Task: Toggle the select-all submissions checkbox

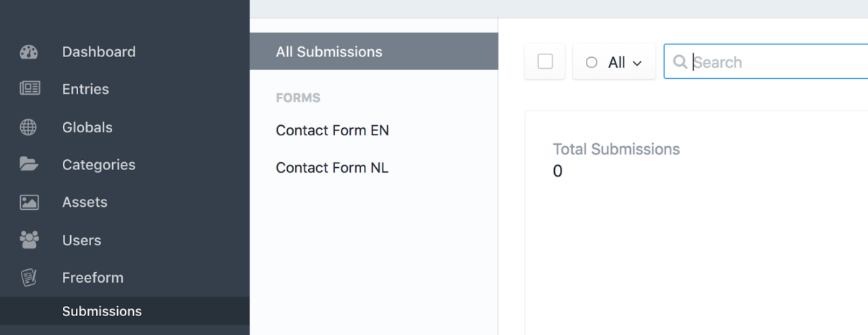Action: coord(545,62)
